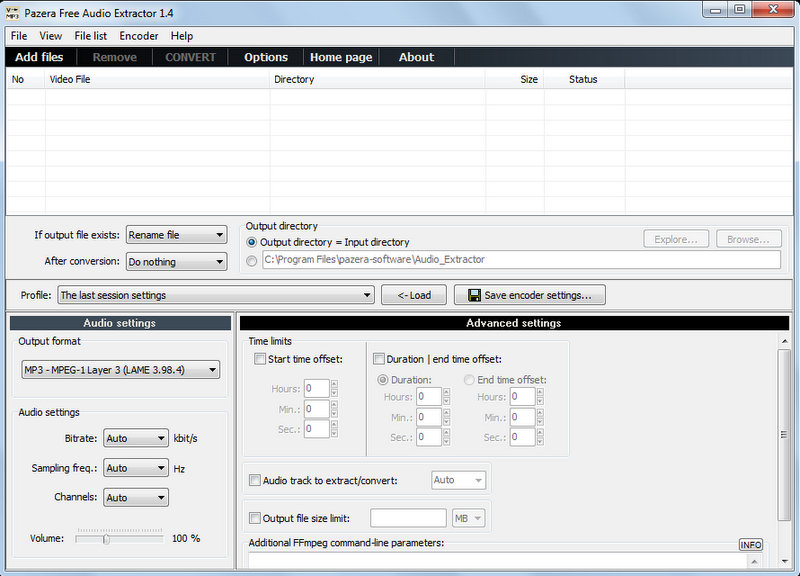The height and width of the screenshot is (576, 800).
Task: Open the View menu
Action: click(51, 36)
